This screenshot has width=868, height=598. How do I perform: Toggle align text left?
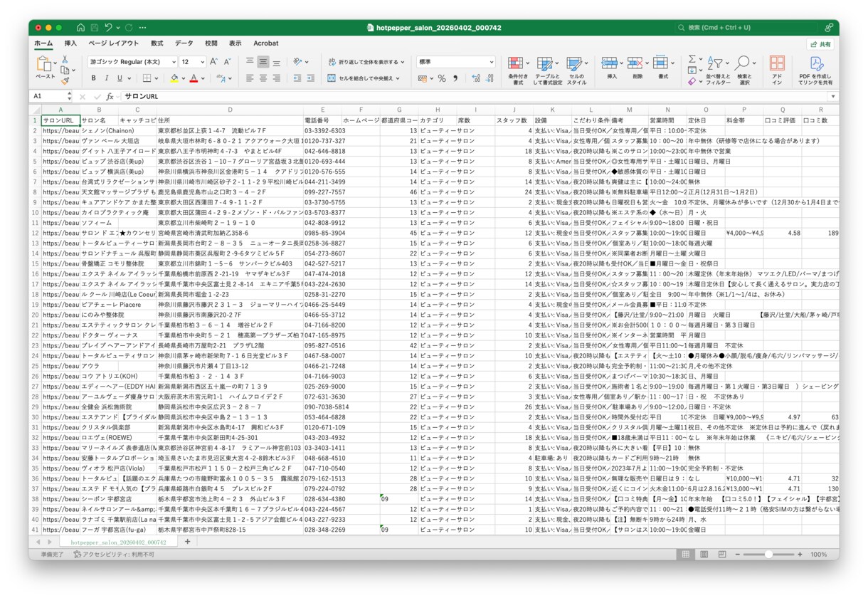[x=250, y=78]
